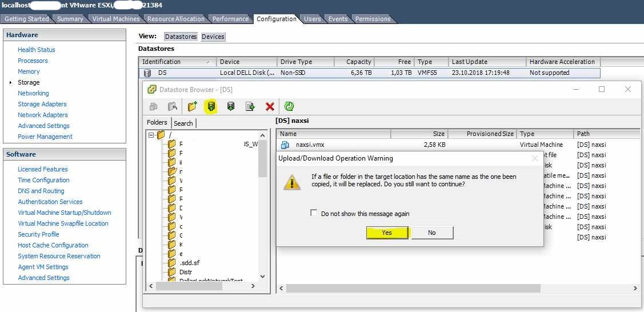Open the Time Configuration link
This screenshot has width=644, height=312.
[43, 180]
